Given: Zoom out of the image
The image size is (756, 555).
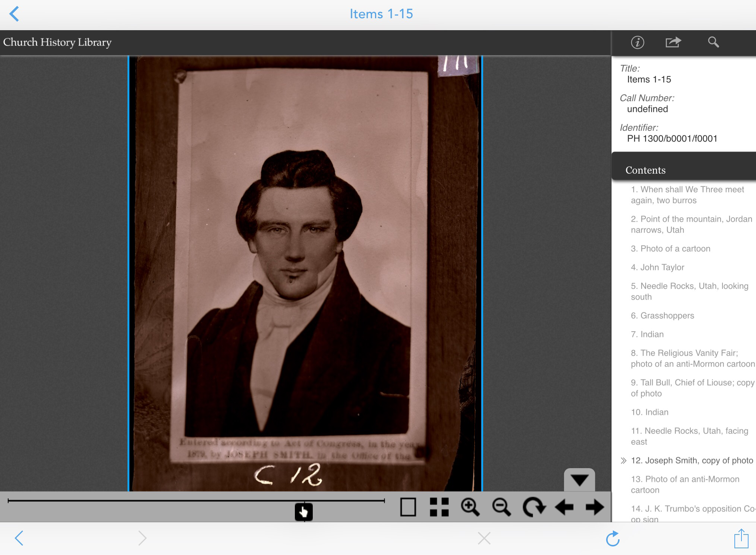Looking at the screenshot, I should tap(501, 507).
